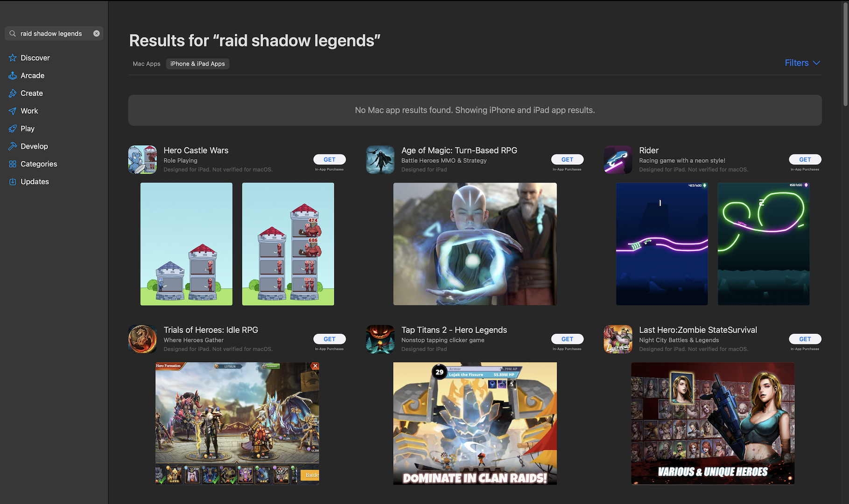
Task: Open the Arcade joystick icon
Action: [13, 76]
